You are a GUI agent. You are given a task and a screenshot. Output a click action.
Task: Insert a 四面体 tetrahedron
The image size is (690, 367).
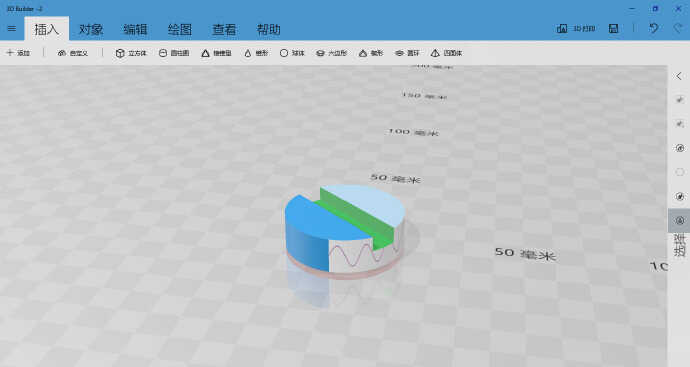click(446, 53)
